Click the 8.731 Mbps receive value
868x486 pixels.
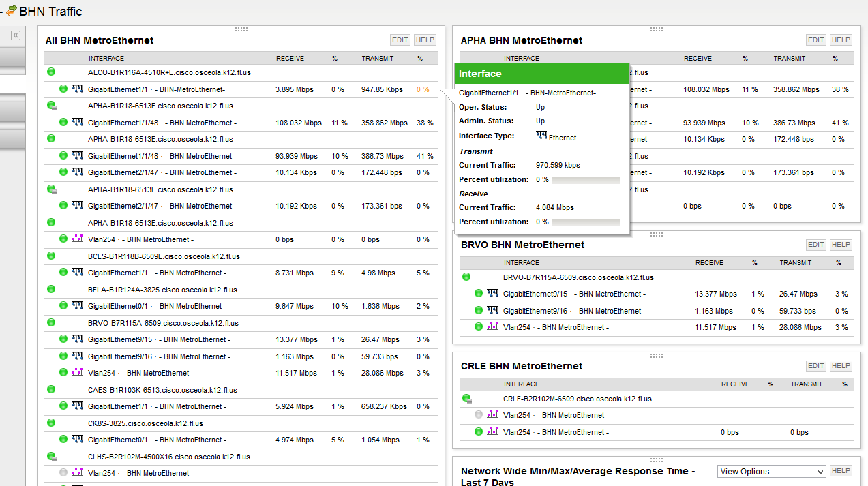(x=295, y=273)
